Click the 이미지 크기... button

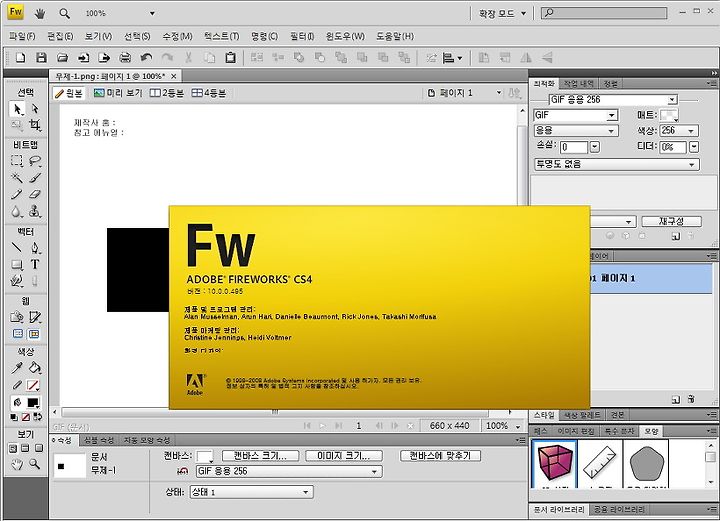344,456
